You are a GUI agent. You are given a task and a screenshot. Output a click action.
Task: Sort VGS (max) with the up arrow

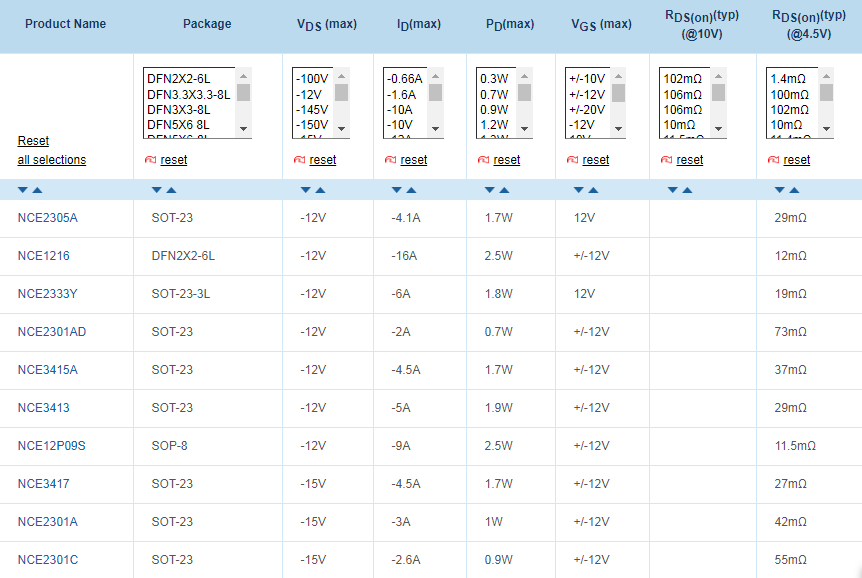tap(593, 190)
